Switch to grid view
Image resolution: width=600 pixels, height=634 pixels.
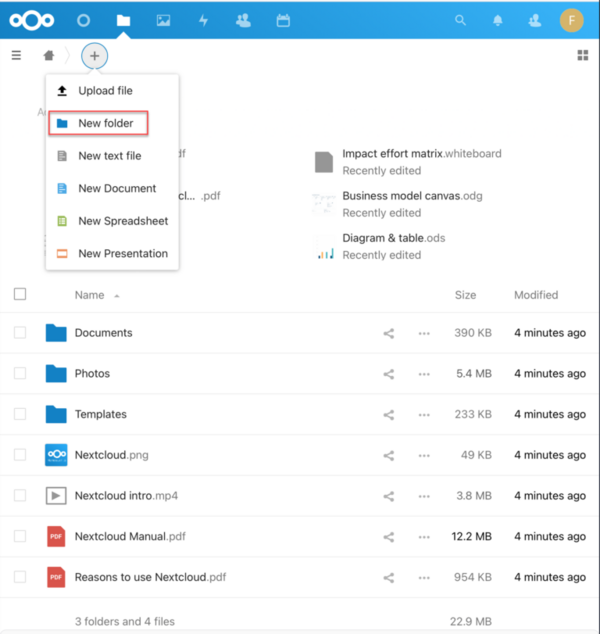point(583,55)
